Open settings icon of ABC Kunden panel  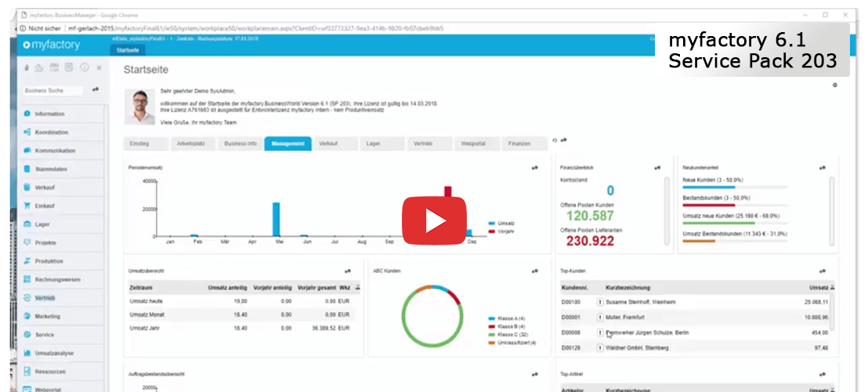click(535, 271)
